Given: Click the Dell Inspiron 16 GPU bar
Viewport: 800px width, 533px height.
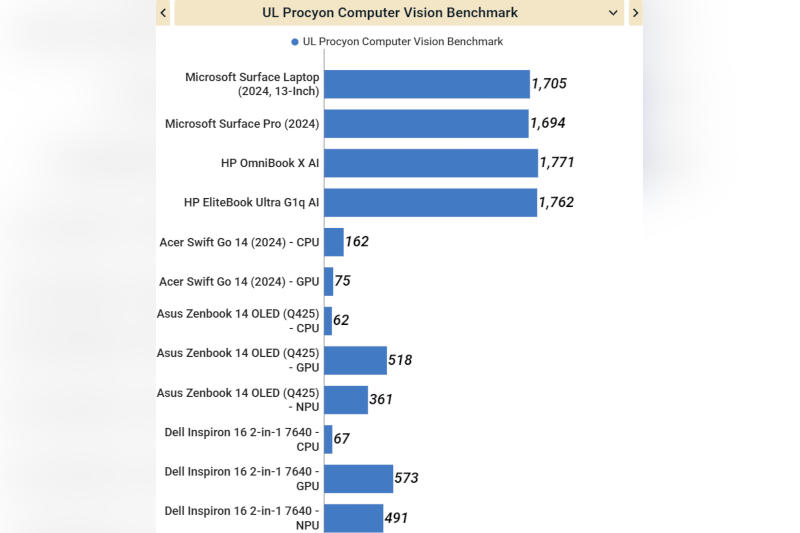Looking at the screenshot, I should pos(358,479).
